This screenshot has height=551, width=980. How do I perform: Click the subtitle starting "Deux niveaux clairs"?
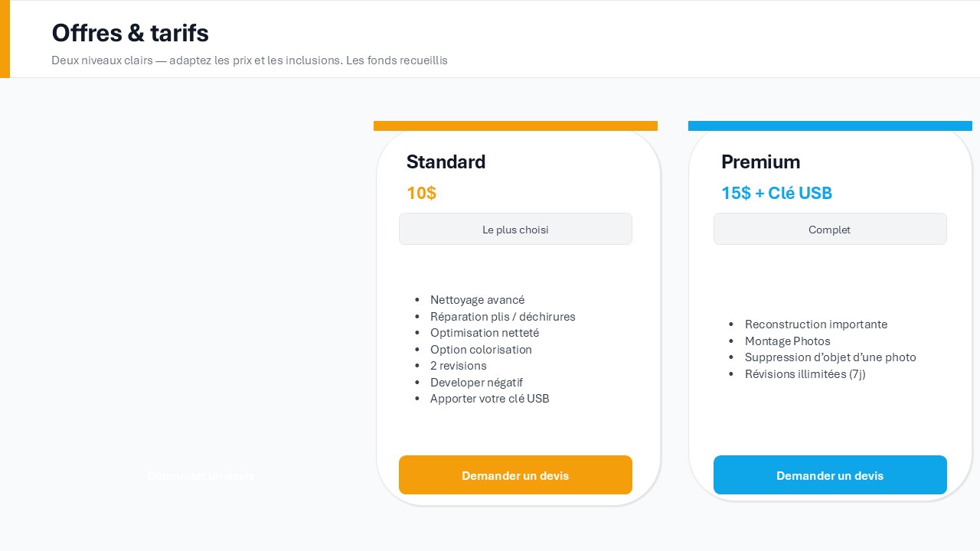(250, 60)
